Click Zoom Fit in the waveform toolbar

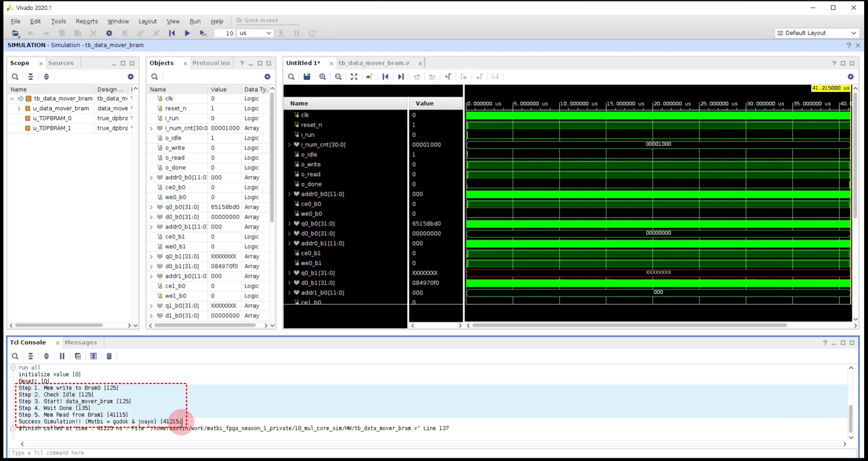point(354,77)
